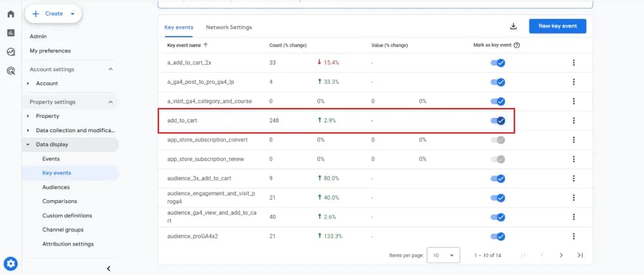Sort by Key event name arrow

(206, 45)
